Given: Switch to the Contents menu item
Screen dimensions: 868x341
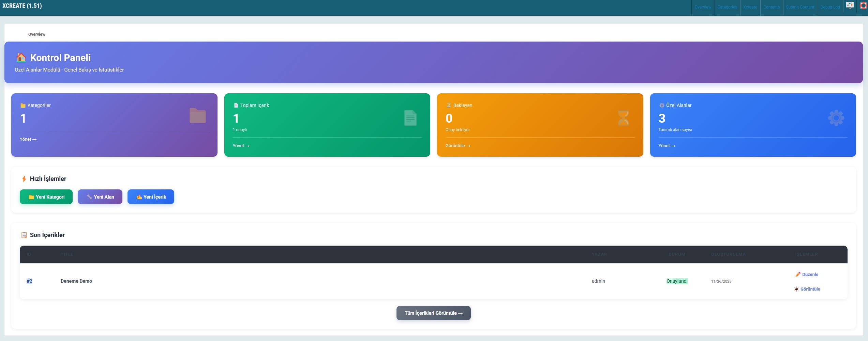Looking at the screenshot, I should coord(771,7).
